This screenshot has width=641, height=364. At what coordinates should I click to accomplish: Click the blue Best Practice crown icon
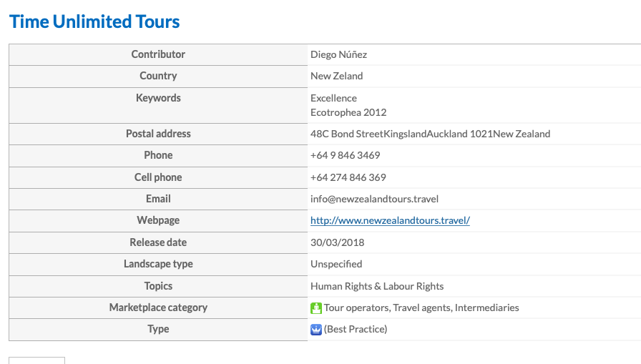316,329
